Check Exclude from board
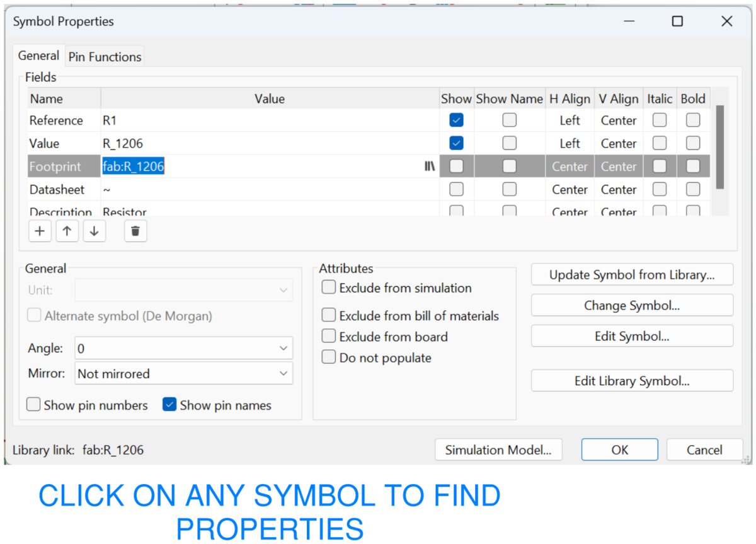This screenshot has height=544, width=756. pos(328,336)
